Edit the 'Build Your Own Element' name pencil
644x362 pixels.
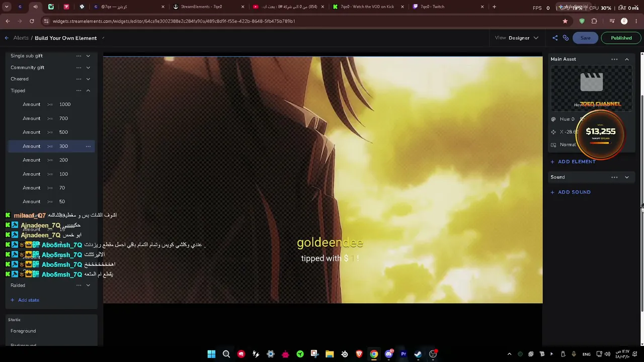point(103,38)
